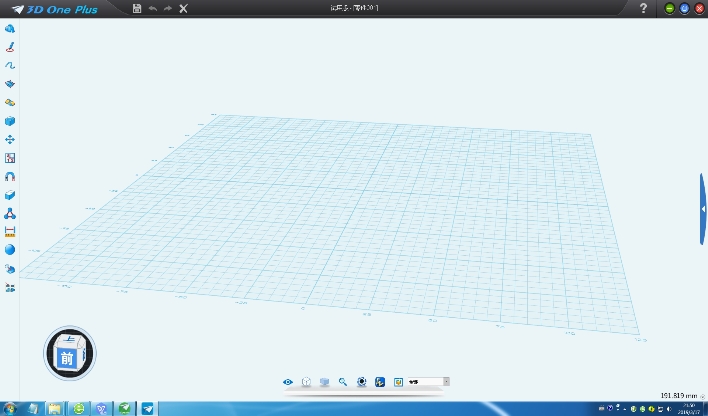Select the curve edit tool in sidebar
Screen dimensions: 708x416
point(10,65)
